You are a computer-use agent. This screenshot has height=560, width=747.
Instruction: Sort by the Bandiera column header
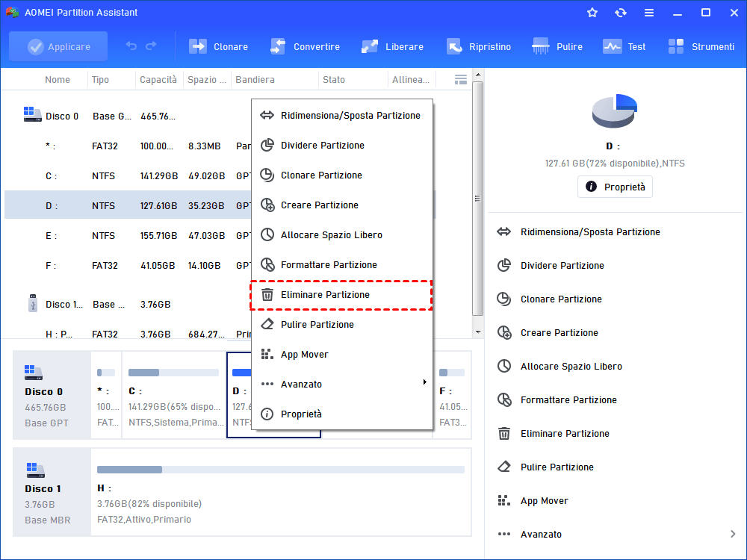(x=255, y=80)
